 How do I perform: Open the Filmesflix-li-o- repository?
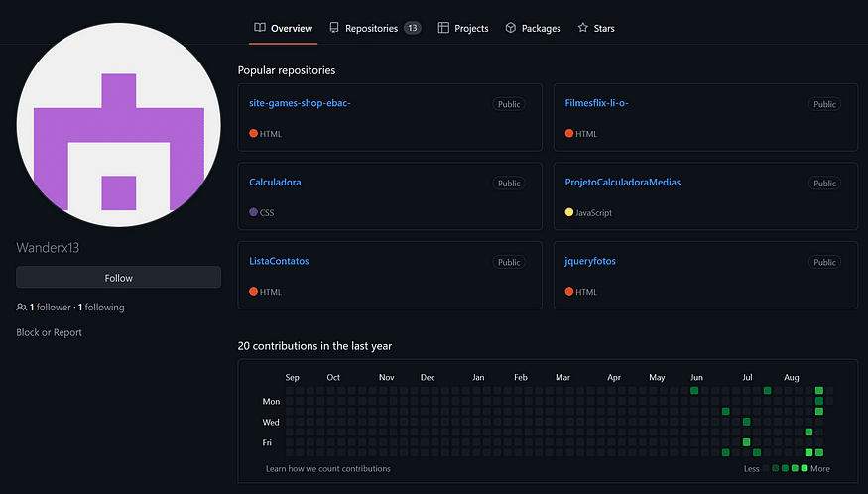[x=596, y=104]
